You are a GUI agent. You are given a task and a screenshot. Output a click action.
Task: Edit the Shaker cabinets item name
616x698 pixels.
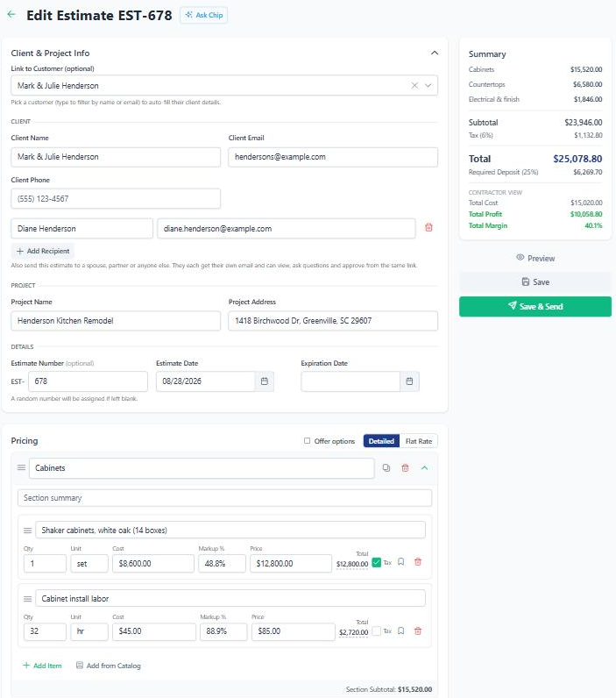click(230, 531)
